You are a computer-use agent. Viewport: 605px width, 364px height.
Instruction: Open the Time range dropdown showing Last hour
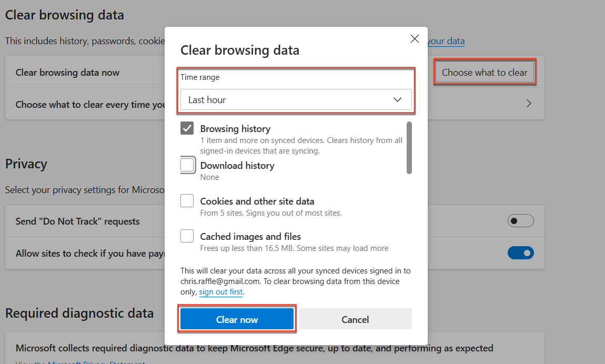tap(296, 100)
